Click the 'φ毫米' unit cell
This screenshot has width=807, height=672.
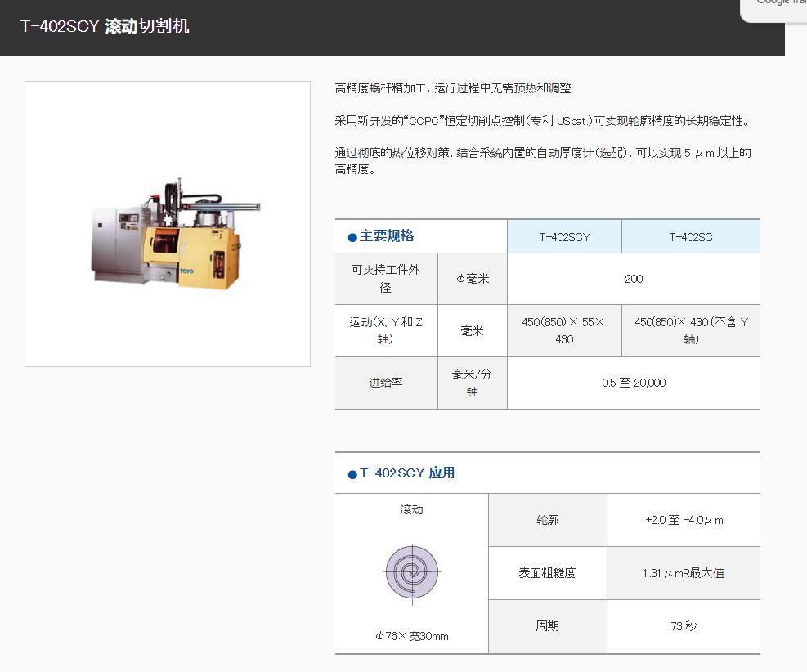tap(473, 279)
